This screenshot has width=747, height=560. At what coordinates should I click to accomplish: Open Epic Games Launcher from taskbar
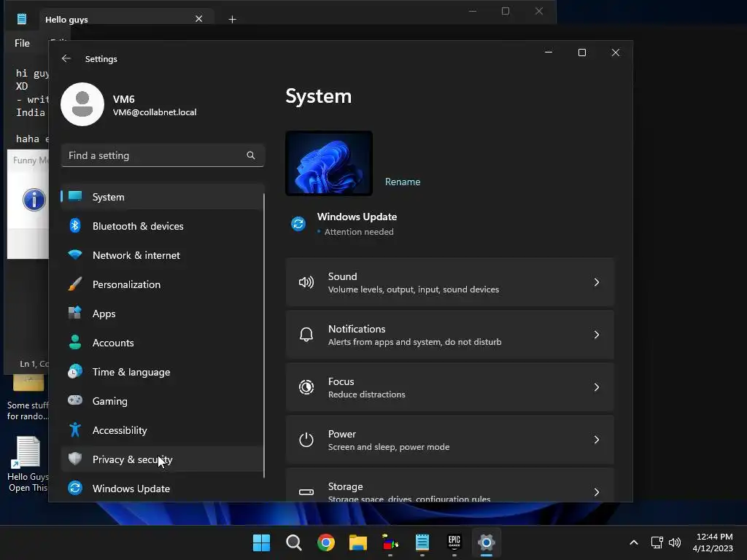(454, 542)
